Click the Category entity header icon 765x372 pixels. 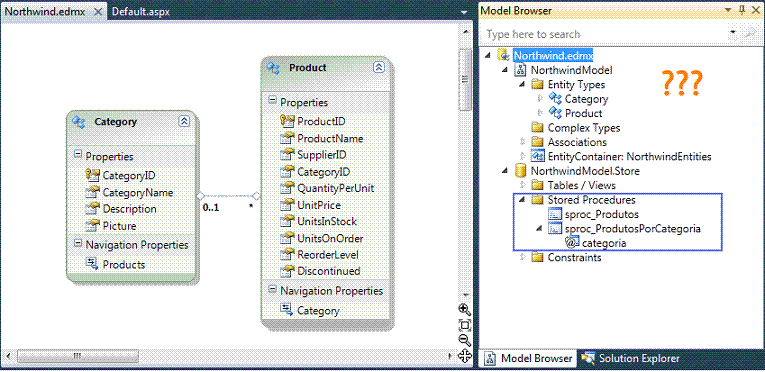tap(79, 122)
